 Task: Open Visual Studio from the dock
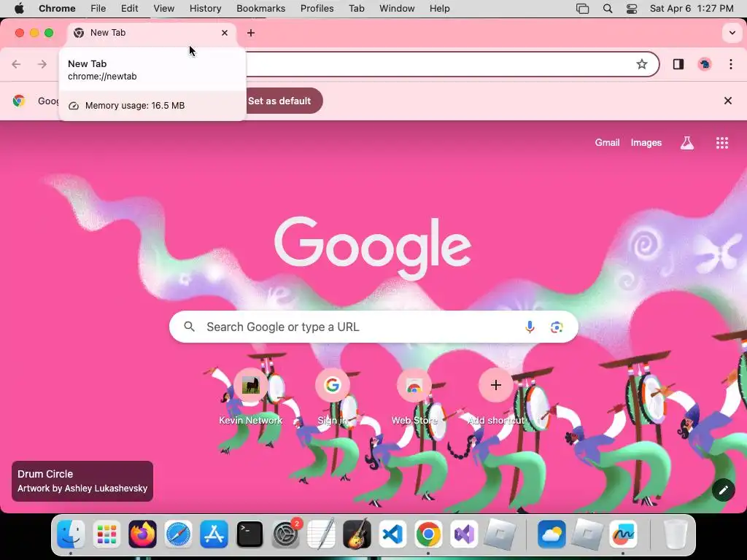[464, 534]
